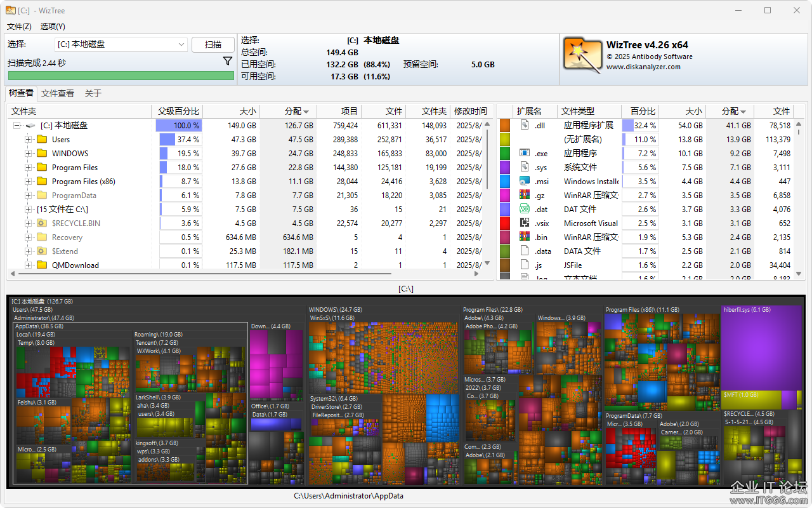Click the orange .dll color swatch
Image resolution: width=812 pixels, height=508 pixels.
pos(505,125)
